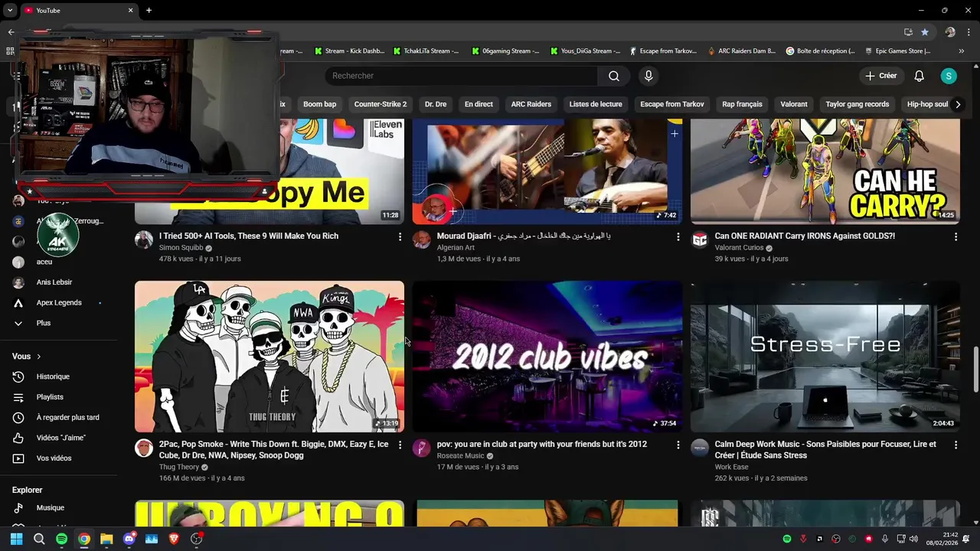The height and width of the screenshot is (551, 980).
Task: Open the Simon Squibb channel avatar
Action: point(144,240)
